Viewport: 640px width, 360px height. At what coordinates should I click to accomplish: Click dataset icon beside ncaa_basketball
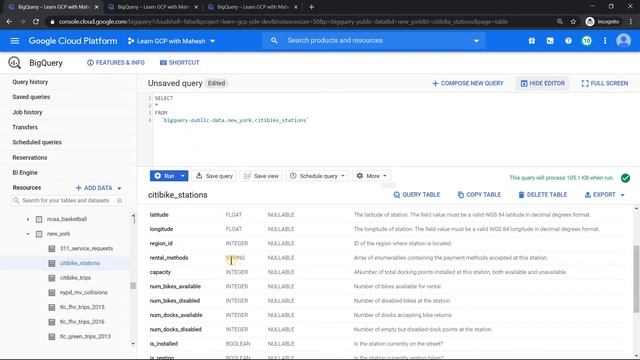click(x=39, y=219)
